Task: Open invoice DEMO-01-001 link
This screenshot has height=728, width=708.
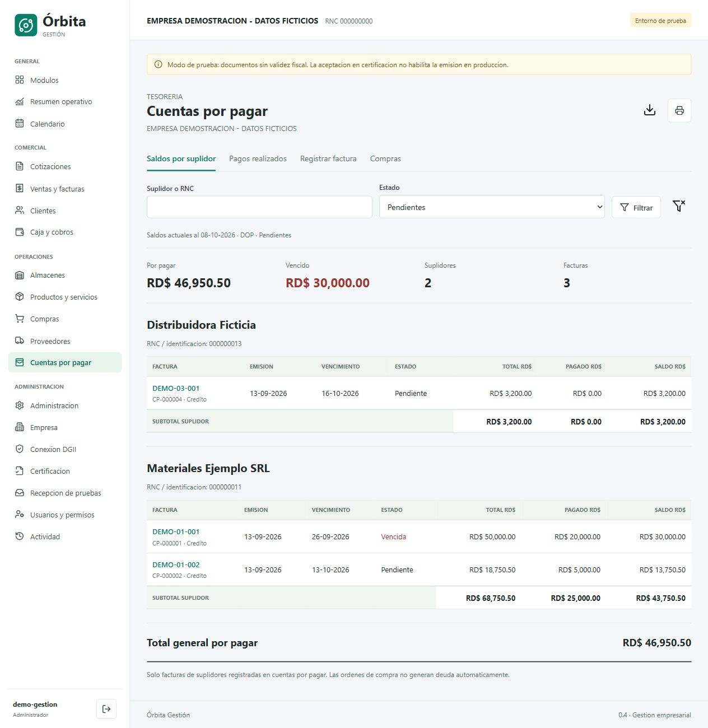Action: click(176, 531)
